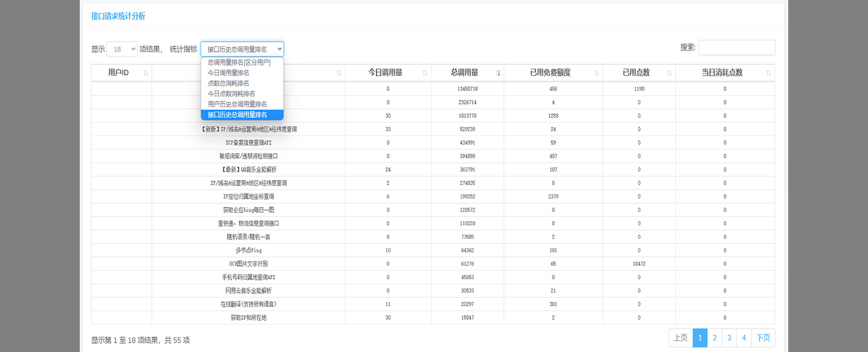
Task: Click the sort icon on 当日消耗点数 column
Action: [769, 73]
